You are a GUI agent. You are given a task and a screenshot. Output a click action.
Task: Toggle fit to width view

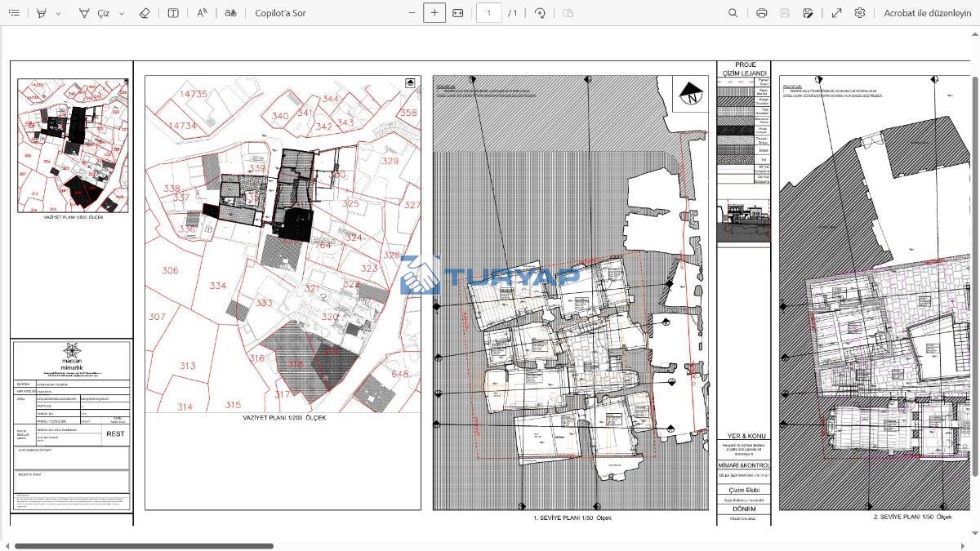coord(458,13)
